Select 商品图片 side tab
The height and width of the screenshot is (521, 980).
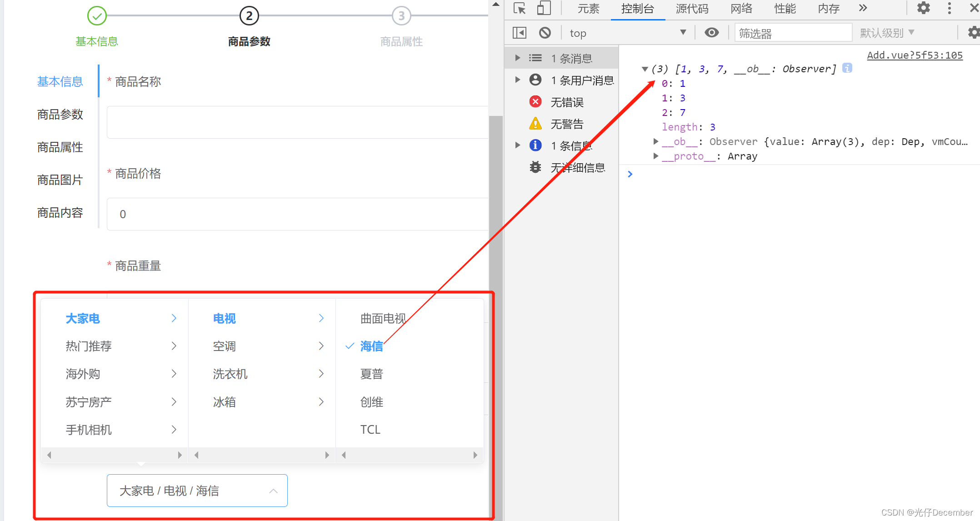[x=60, y=180]
